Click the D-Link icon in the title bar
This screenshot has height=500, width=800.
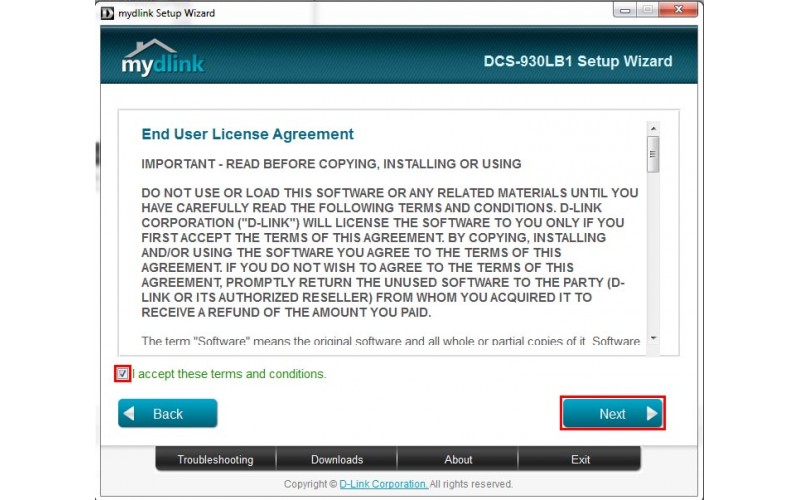(107, 13)
